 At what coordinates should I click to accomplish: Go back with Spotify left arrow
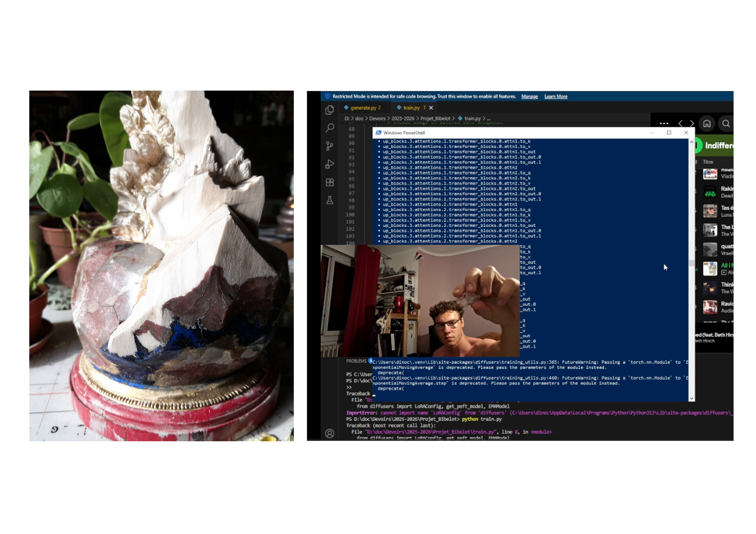pyautogui.click(x=680, y=124)
